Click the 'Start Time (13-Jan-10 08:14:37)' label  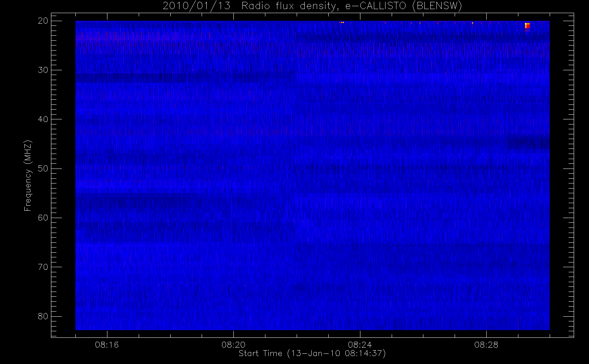pos(312,353)
